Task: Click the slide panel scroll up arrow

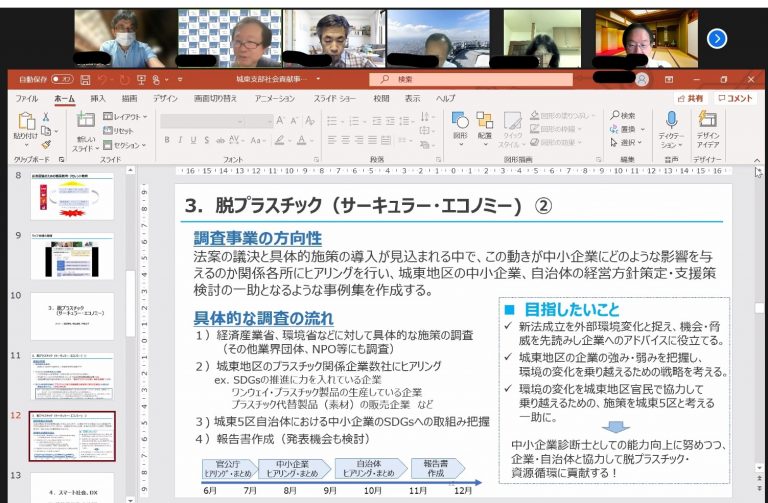Action: pyautogui.click(x=130, y=170)
